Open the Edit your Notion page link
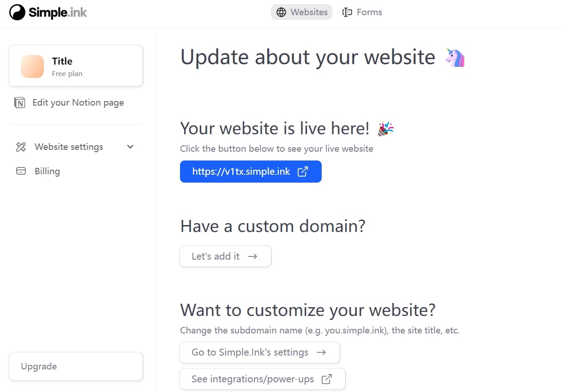Image resolution: width=564 pixels, height=392 pixels. point(78,103)
